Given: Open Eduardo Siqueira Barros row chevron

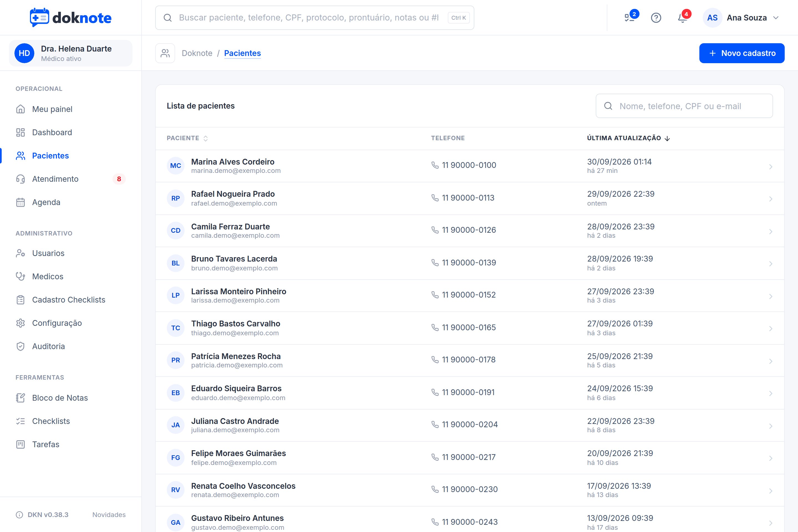Looking at the screenshot, I should point(771,393).
